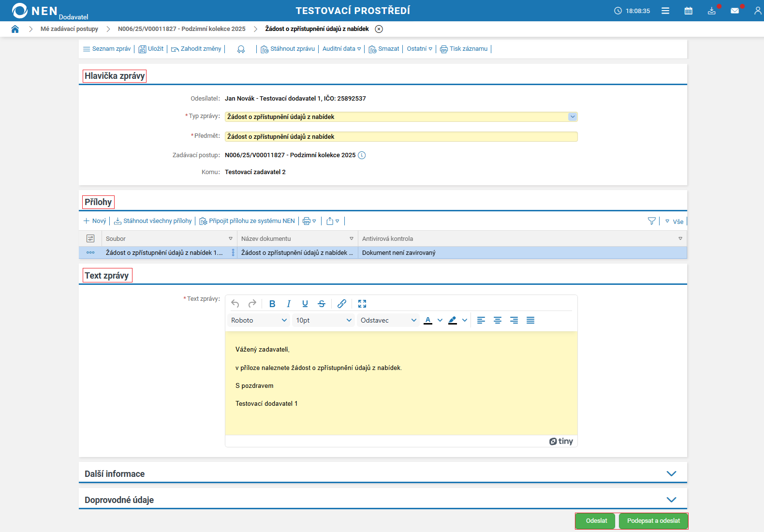Toggle italic formatting in editor
The image size is (764, 532).
coord(289,304)
